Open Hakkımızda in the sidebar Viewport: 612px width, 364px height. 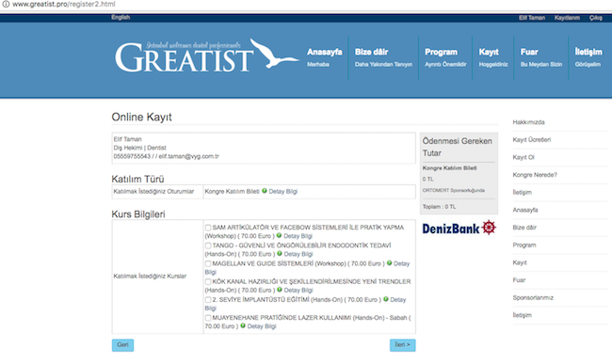[528, 122]
